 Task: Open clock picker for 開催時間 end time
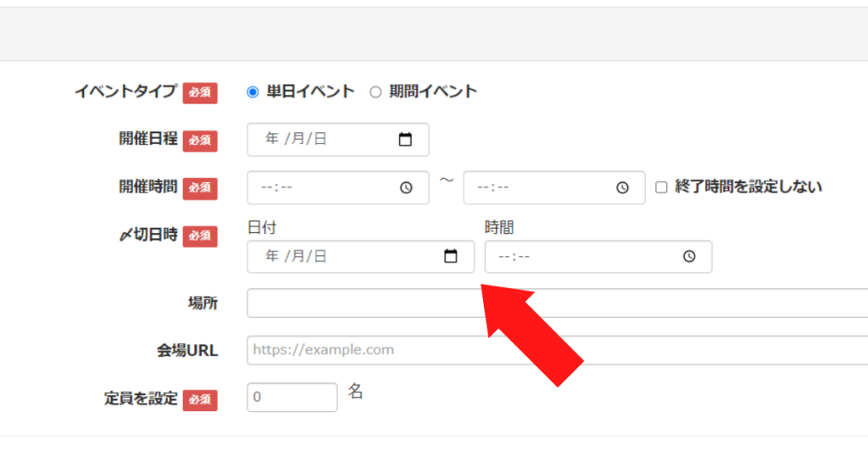pos(622,187)
